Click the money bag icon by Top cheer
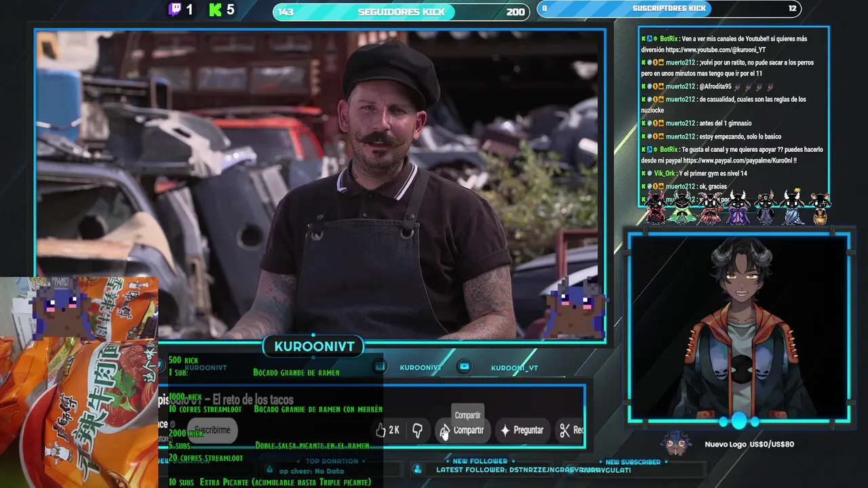Viewport: 868px width, 488px height. coord(269,470)
